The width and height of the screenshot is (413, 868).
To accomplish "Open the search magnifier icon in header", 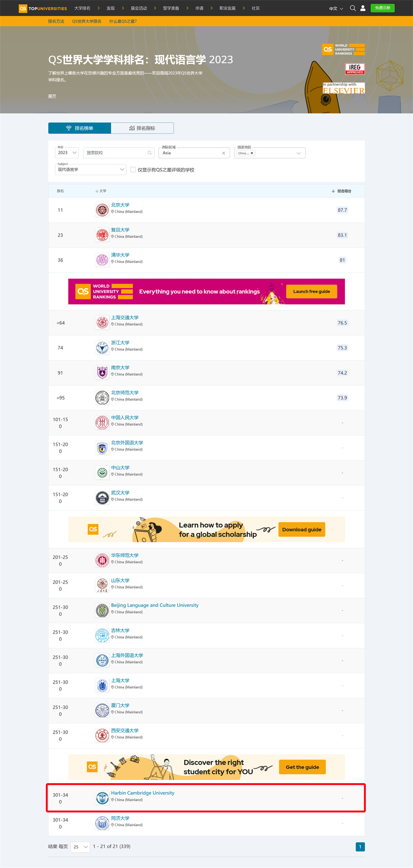I will [353, 8].
